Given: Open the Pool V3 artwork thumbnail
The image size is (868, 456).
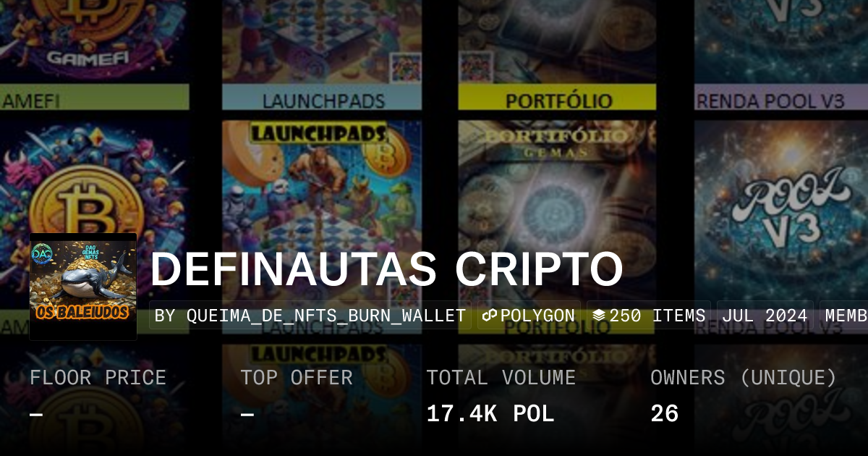Looking at the screenshot, I should click(781, 210).
